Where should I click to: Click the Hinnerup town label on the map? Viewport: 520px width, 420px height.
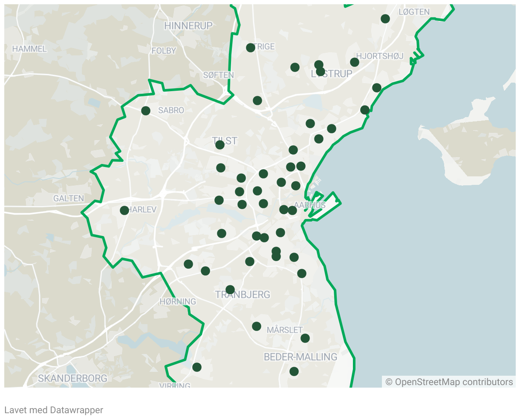[188, 26]
